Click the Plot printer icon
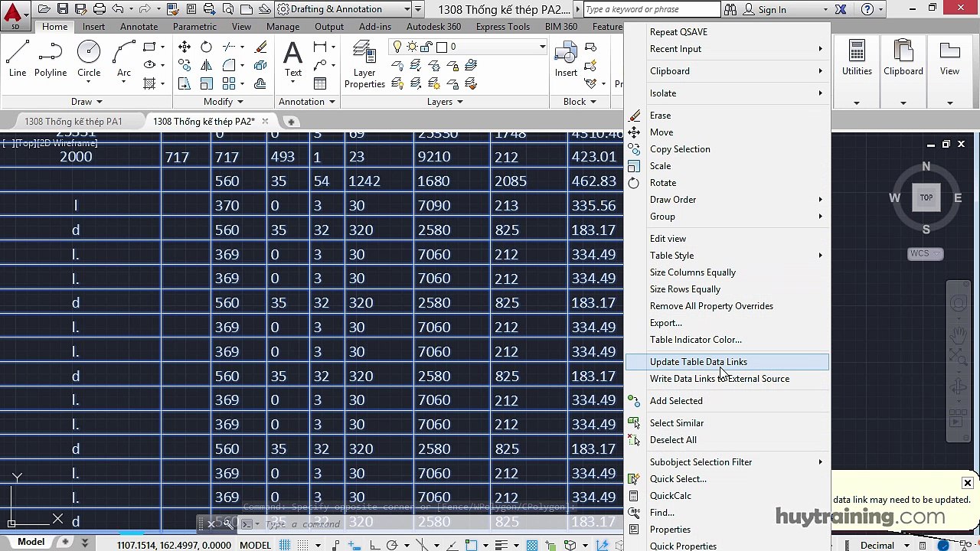The height and width of the screenshot is (551, 980). [100, 9]
